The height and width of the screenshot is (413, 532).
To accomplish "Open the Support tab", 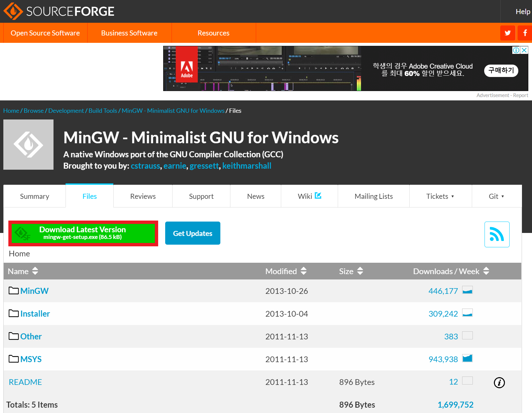I will [201, 196].
